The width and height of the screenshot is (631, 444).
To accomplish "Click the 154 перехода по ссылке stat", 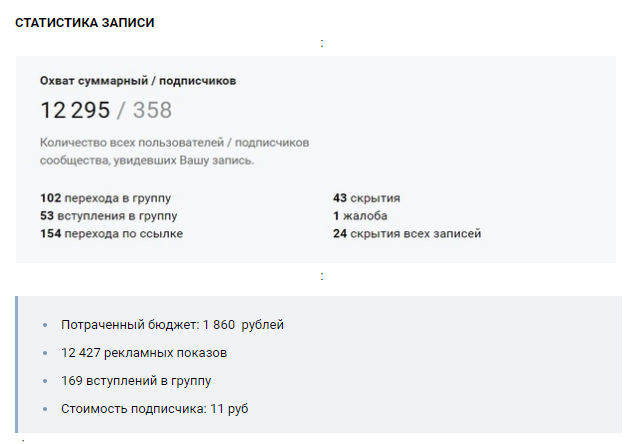I will coord(111,233).
